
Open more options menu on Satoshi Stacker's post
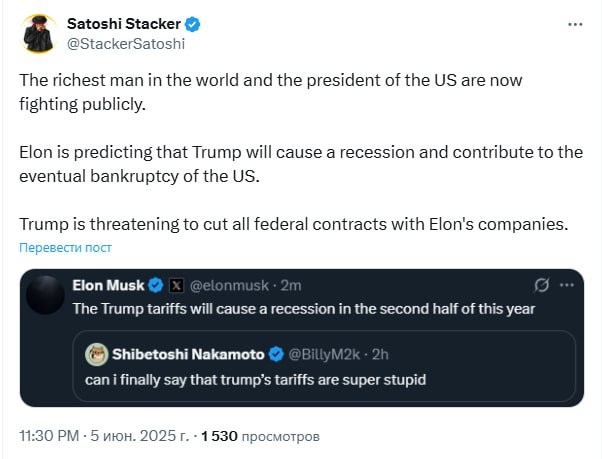click(x=574, y=23)
